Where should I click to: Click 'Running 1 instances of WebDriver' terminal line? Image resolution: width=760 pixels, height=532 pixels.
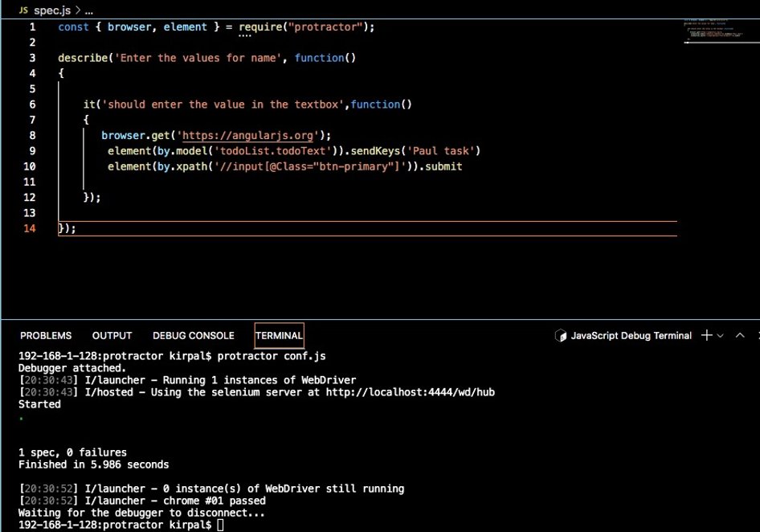(259, 380)
